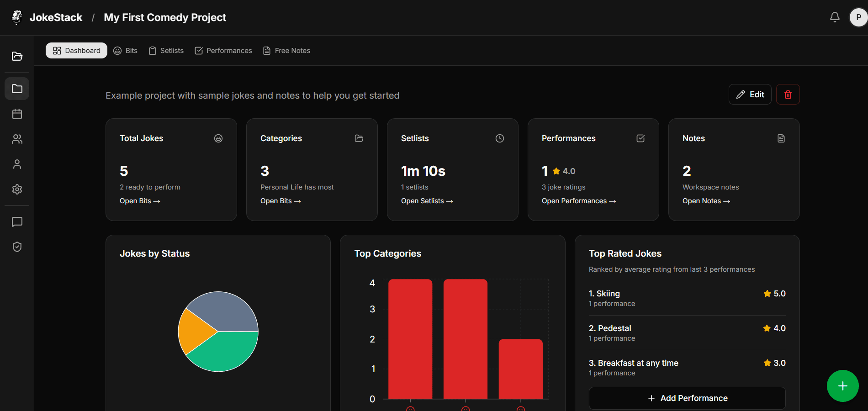Click Add Performance button
This screenshot has height=411, width=868.
(687, 398)
